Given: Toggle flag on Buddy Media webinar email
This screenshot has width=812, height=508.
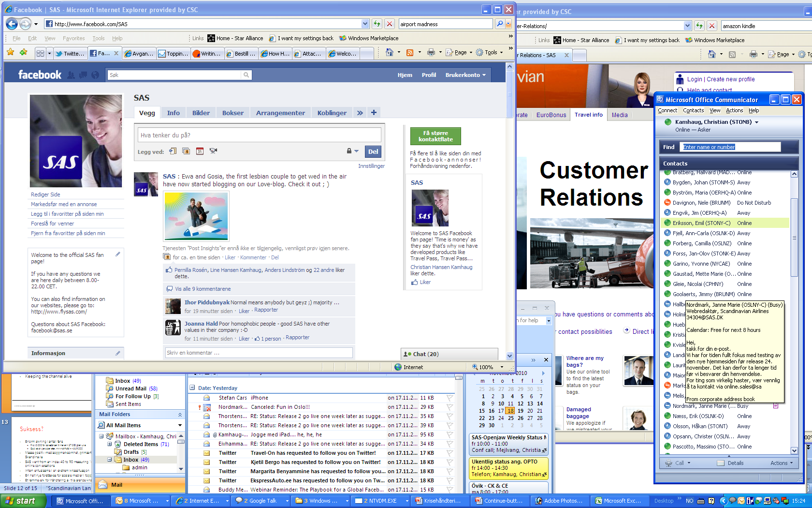Looking at the screenshot, I should click(x=449, y=490).
